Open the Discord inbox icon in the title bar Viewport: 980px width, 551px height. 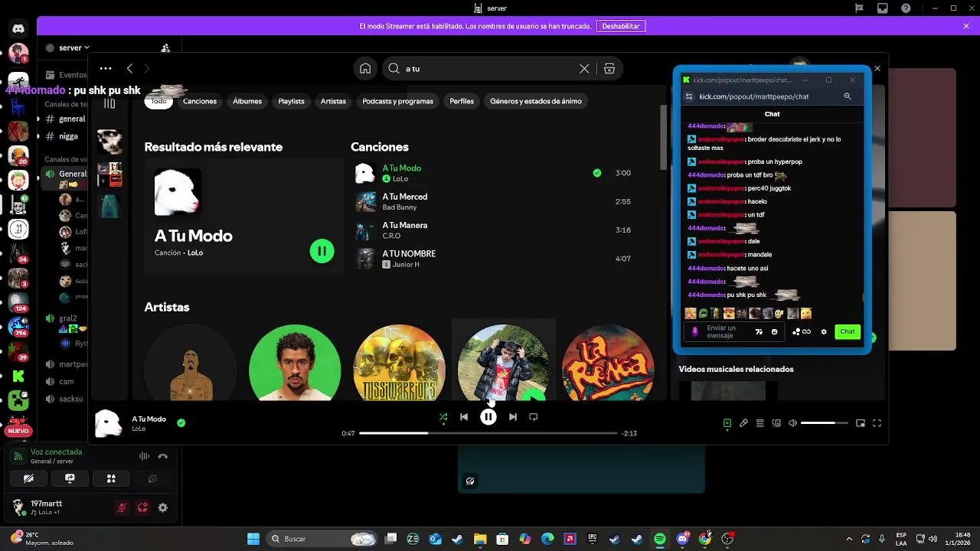coord(883,8)
